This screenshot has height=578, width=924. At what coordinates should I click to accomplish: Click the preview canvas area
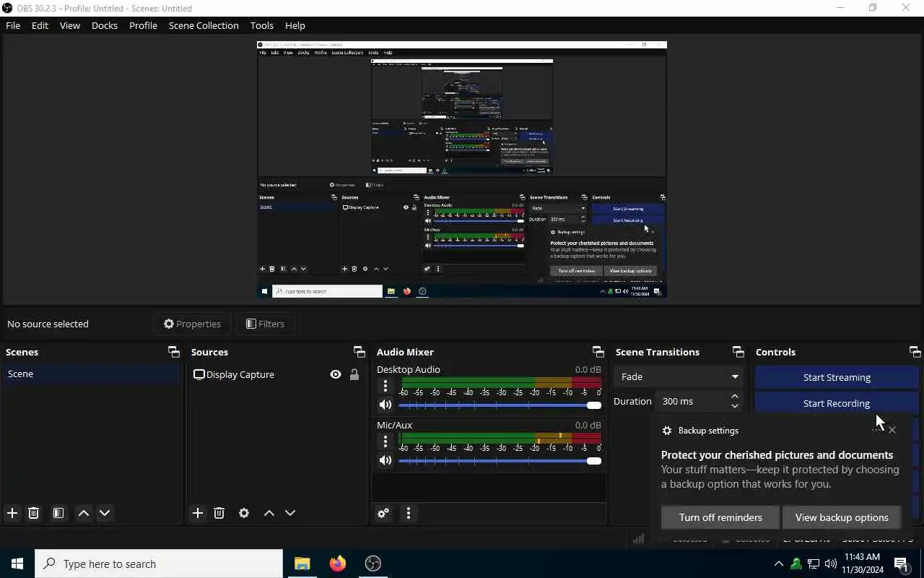tap(462, 169)
